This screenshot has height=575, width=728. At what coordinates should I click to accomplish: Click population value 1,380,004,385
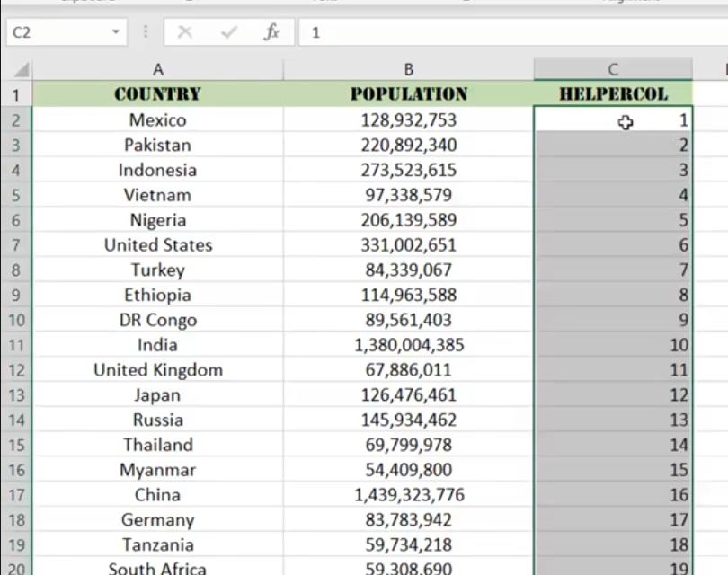(409, 345)
